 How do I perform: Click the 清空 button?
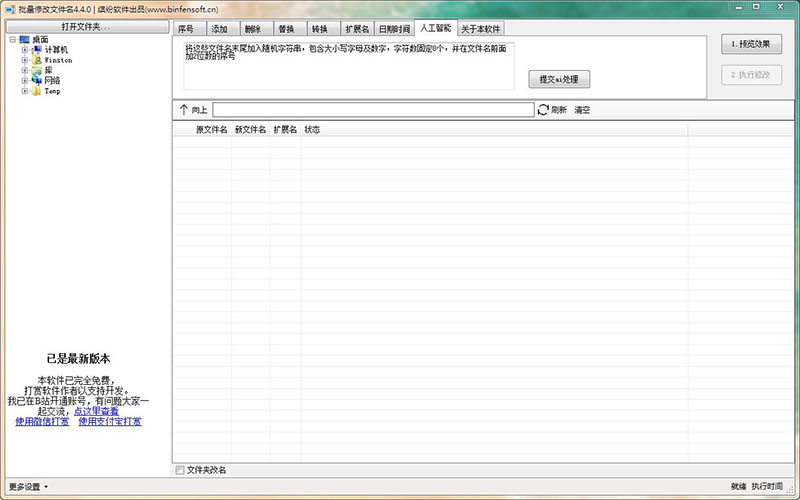[x=582, y=110]
